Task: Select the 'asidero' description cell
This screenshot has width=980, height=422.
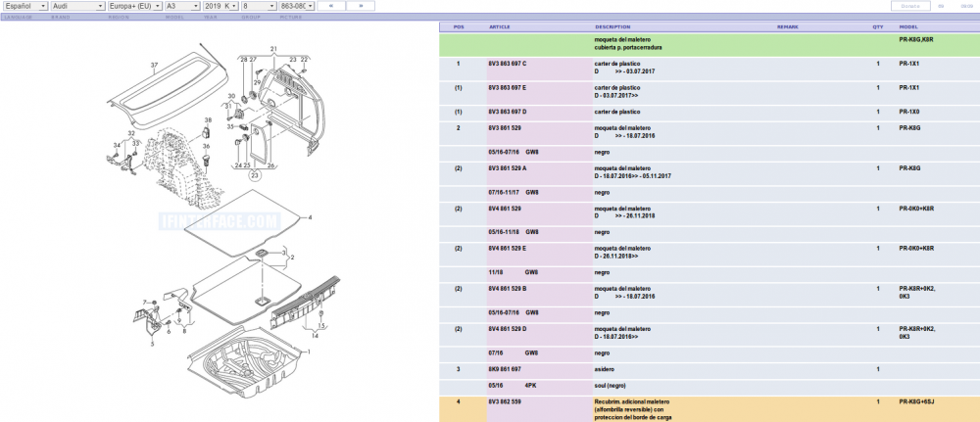Action: click(604, 369)
